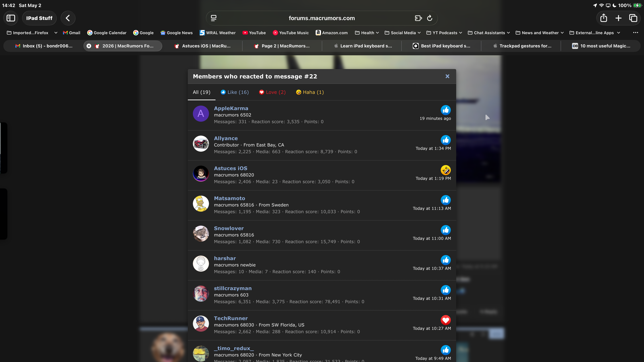Open the WRAL Weather bookmark
The width and height of the screenshot is (644, 362).
pyautogui.click(x=218, y=33)
